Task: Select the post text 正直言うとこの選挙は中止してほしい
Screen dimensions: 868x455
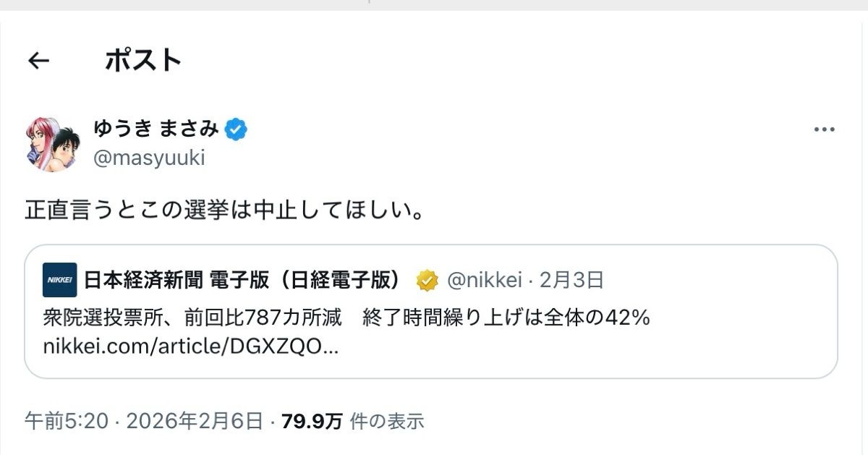Action: tap(224, 211)
